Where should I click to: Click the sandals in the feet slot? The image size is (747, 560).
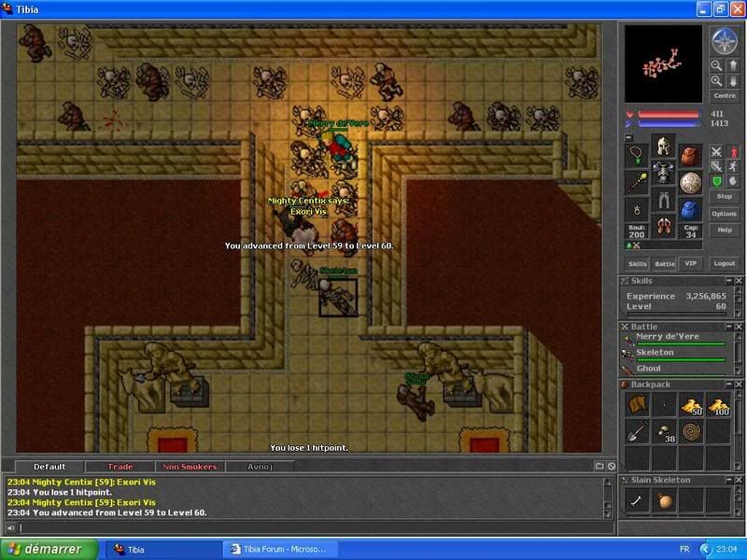(664, 227)
